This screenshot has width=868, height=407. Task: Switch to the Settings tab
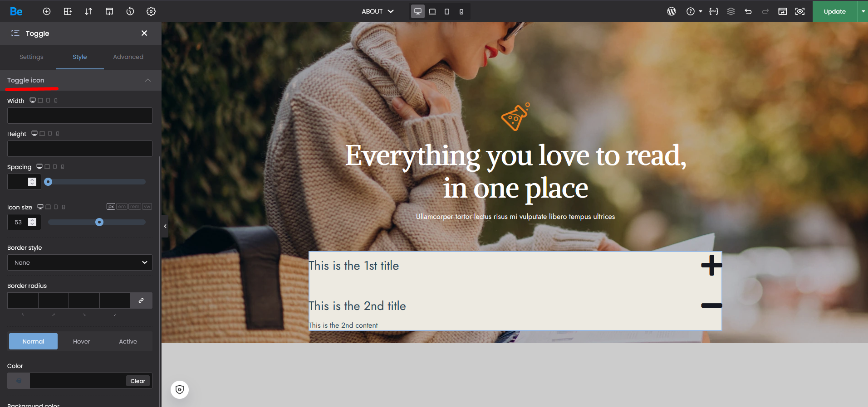(x=31, y=57)
